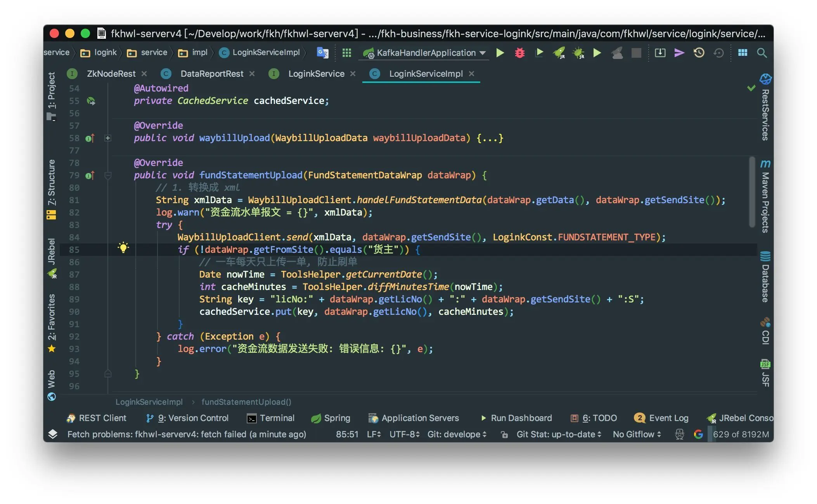Switch to the DataReportRest editor tab
The width and height of the screenshot is (817, 504).
(x=212, y=74)
